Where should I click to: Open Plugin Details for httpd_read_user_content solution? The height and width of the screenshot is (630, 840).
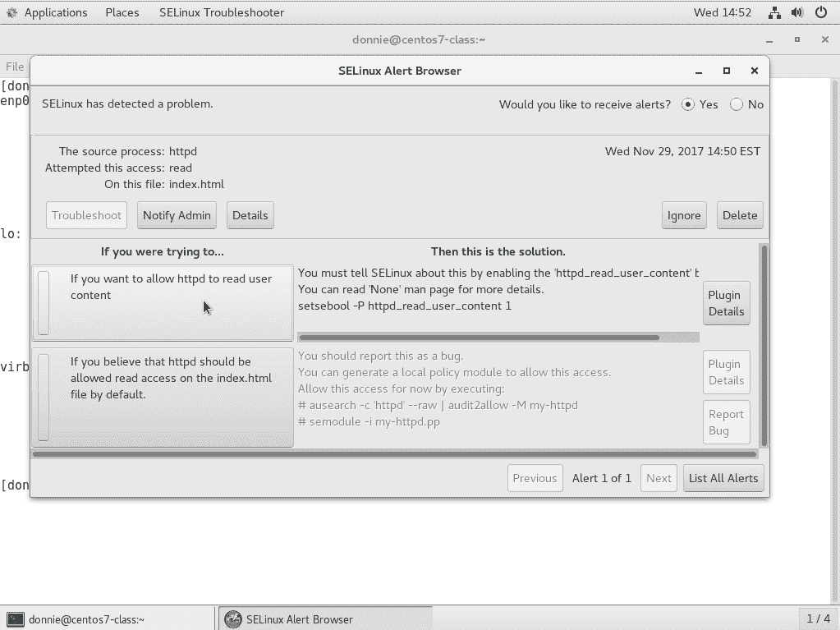pyautogui.click(x=727, y=303)
